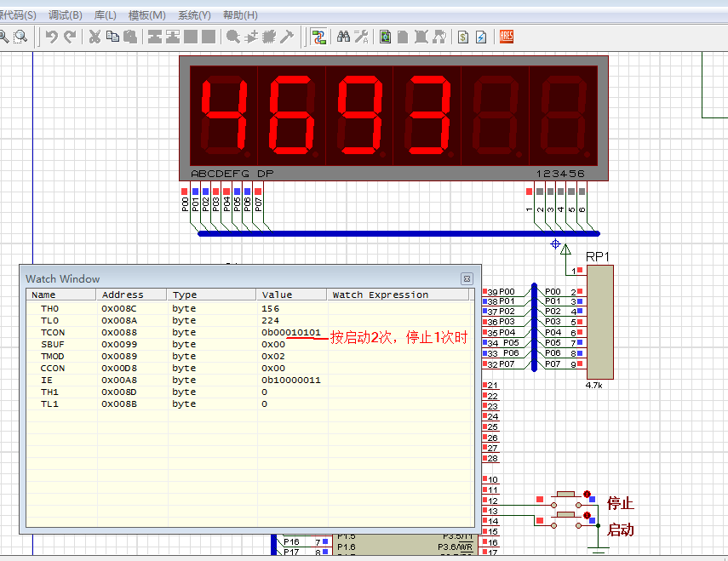This screenshot has width=728, height=561.
Task: Click the Type column header
Action: coord(212,295)
